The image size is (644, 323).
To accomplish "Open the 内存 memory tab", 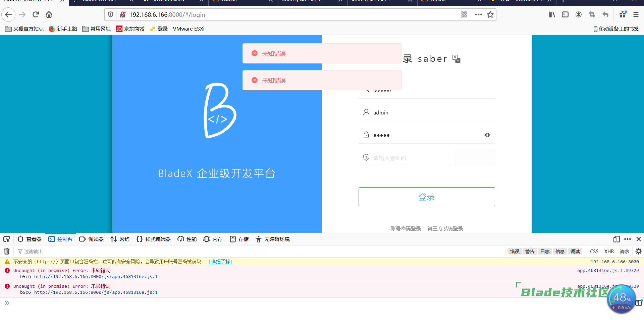I will (213, 239).
